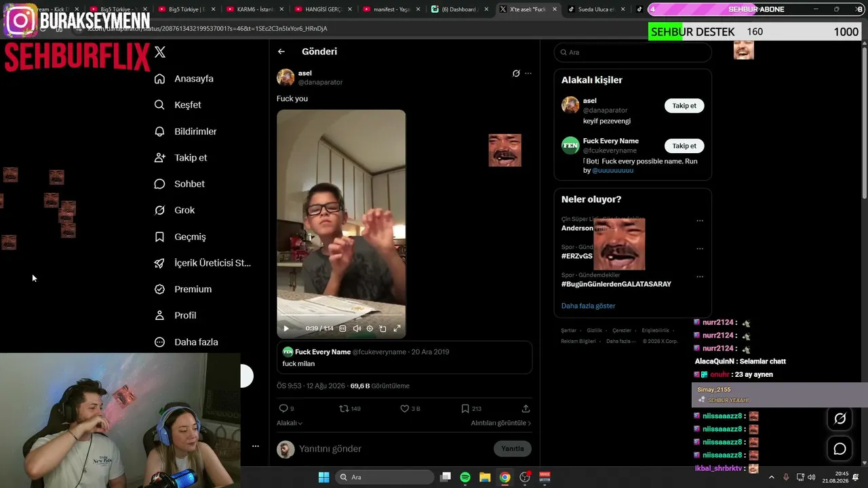868x488 pixels.
Task: Go to Anasayfa in the sidebar
Action: [184, 79]
